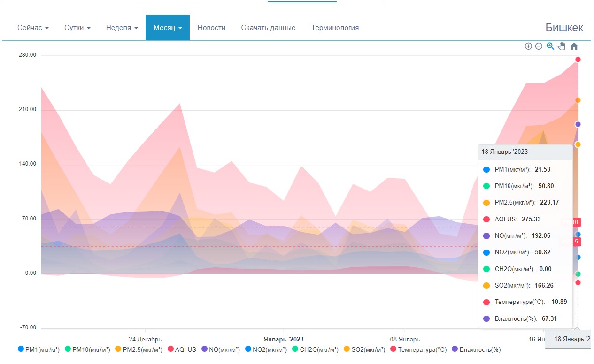Click the purple NO marker on the chart
The width and height of the screenshot is (594, 364).
(x=578, y=124)
